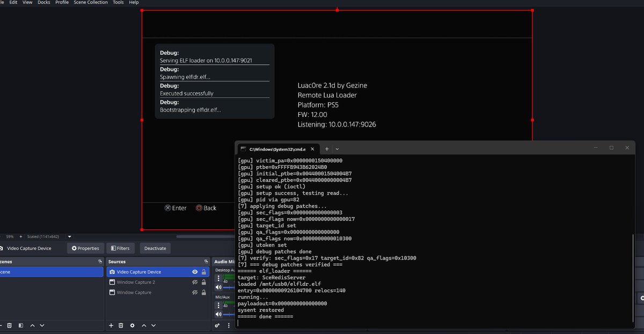Viewport: 644px width, 334px height.
Task: Click 'target: SceRedisServer' terminal line
Action: tap(271, 278)
